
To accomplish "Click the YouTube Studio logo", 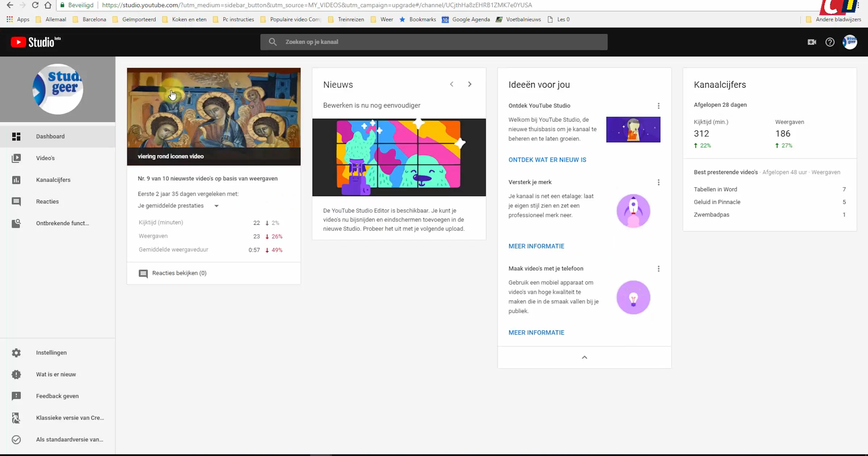I will [x=36, y=42].
